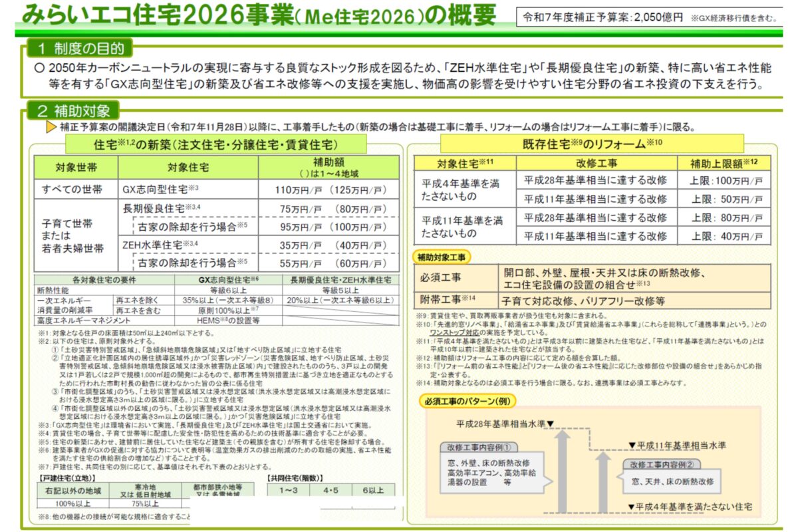Viewport: 798px width, 532px height.
Task: Click the 上限:100万円/戸 subsidy cell
Action: [724, 181]
